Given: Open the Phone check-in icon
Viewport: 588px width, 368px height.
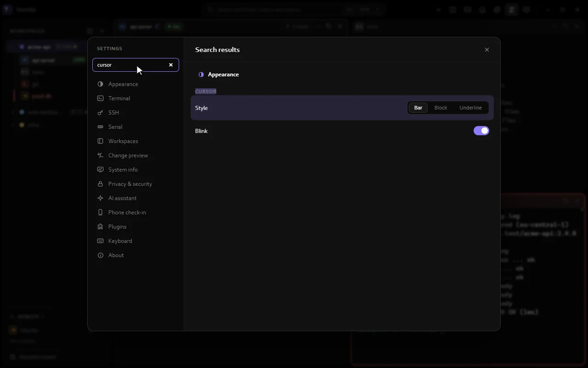Looking at the screenshot, I should pos(100,213).
